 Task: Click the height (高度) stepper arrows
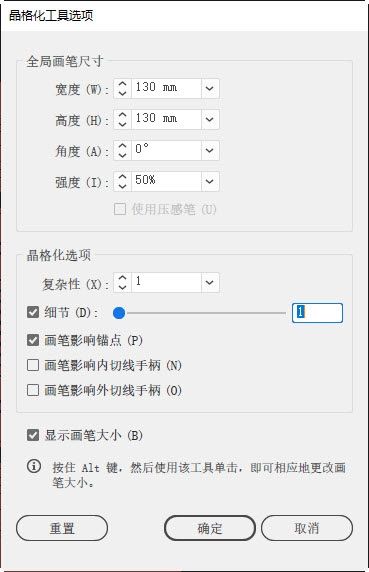[123, 119]
